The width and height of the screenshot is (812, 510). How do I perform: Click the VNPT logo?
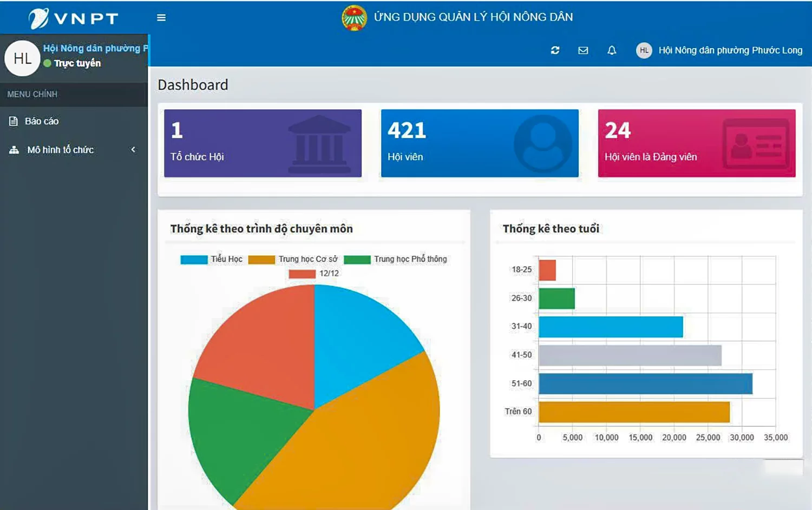click(74, 18)
